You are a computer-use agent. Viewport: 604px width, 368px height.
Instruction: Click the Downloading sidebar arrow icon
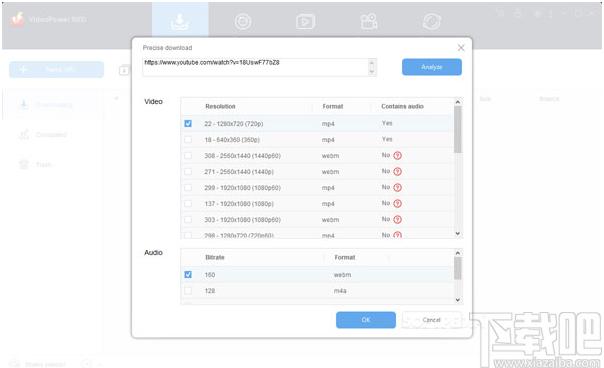point(23,104)
